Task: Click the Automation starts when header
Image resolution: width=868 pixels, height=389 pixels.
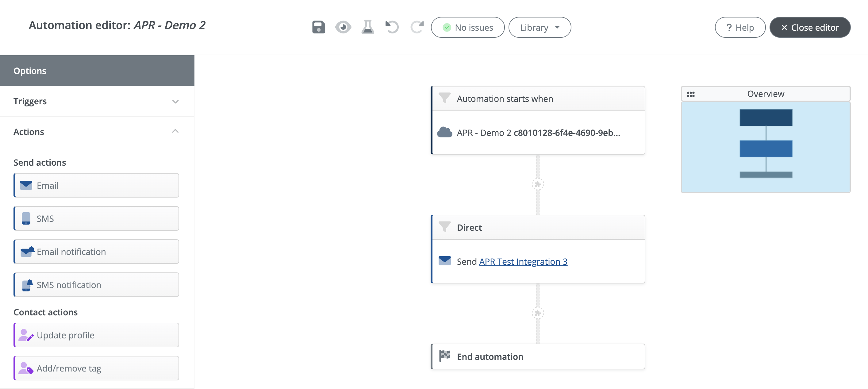Action: [538, 99]
